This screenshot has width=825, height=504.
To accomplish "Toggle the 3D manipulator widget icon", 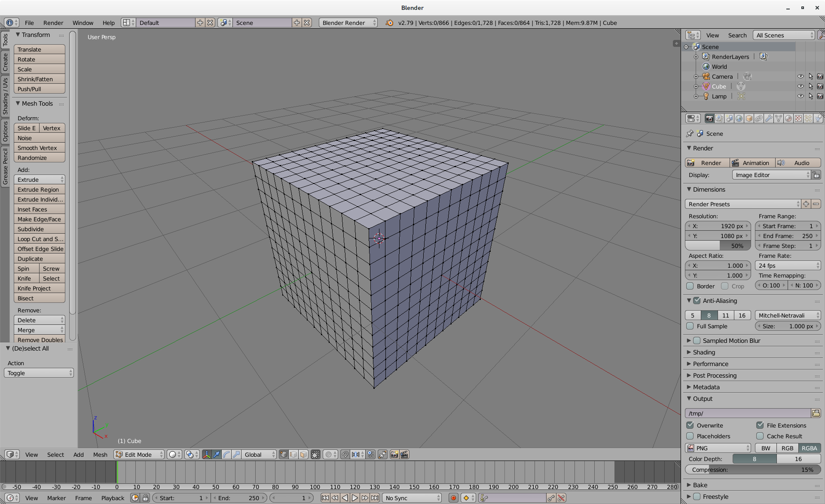I will coord(207,455).
